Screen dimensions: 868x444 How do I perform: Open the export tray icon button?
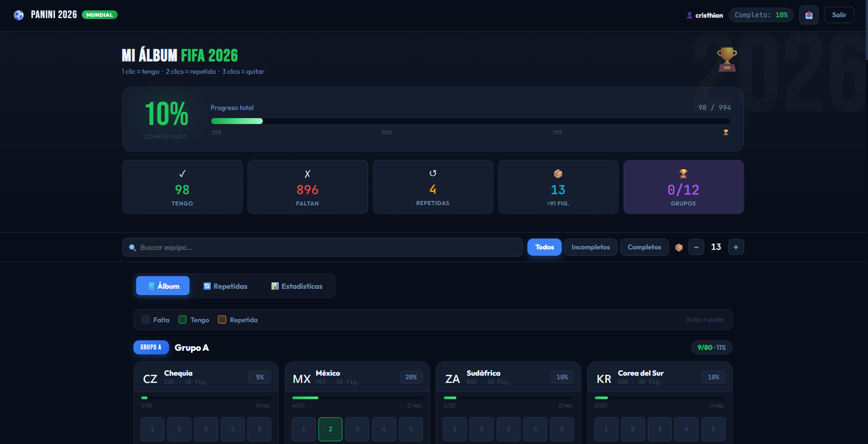pos(809,15)
